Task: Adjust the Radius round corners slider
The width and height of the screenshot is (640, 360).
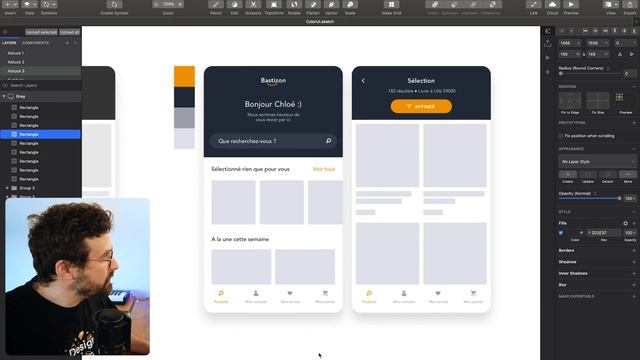Action: (590, 73)
